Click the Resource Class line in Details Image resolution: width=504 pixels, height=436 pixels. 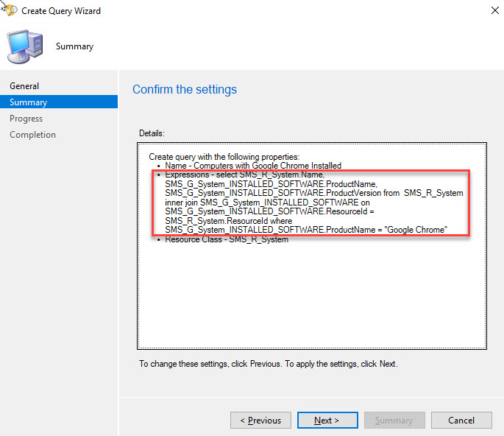point(227,239)
